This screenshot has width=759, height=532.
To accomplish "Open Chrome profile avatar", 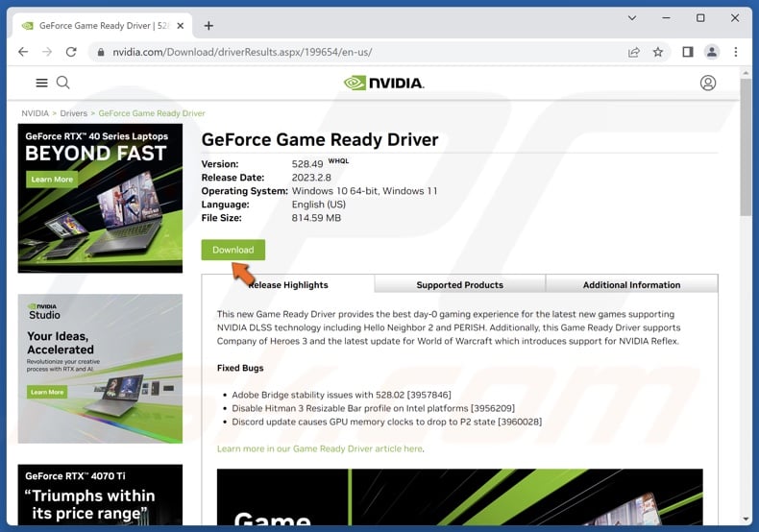I will tap(712, 52).
